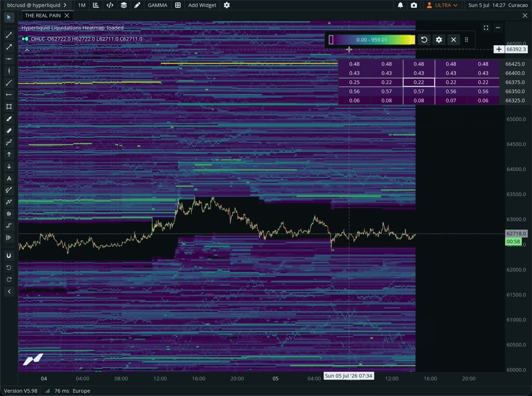Toggle chart fullscreen mode

click(x=486, y=27)
